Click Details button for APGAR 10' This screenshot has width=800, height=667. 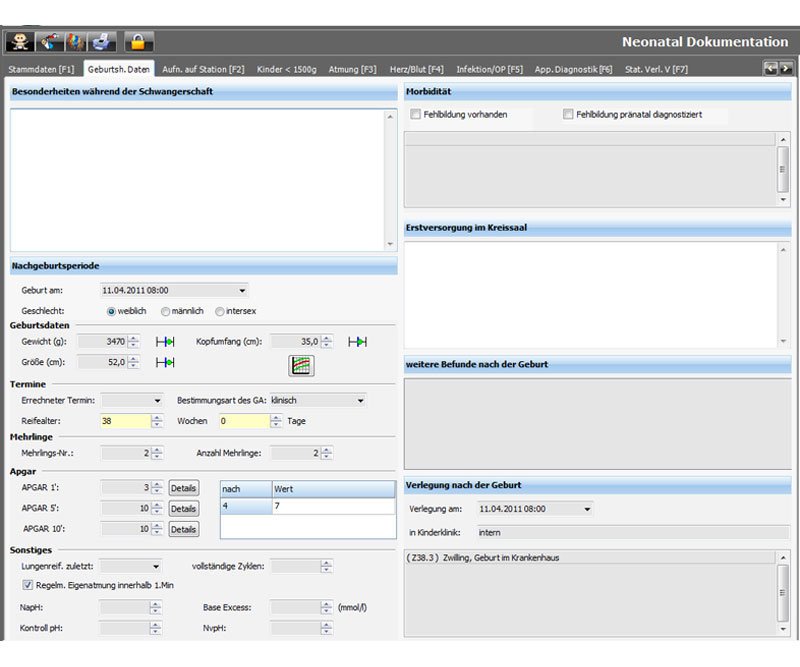[184, 529]
